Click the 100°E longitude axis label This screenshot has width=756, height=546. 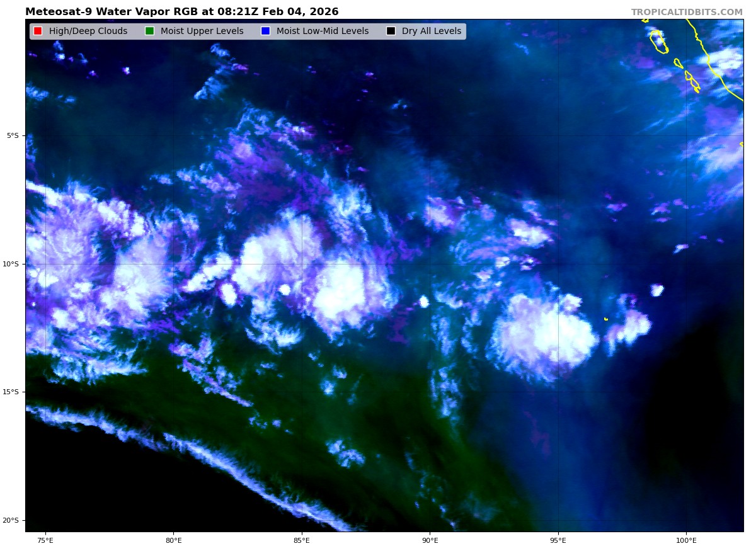click(x=686, y=540)
